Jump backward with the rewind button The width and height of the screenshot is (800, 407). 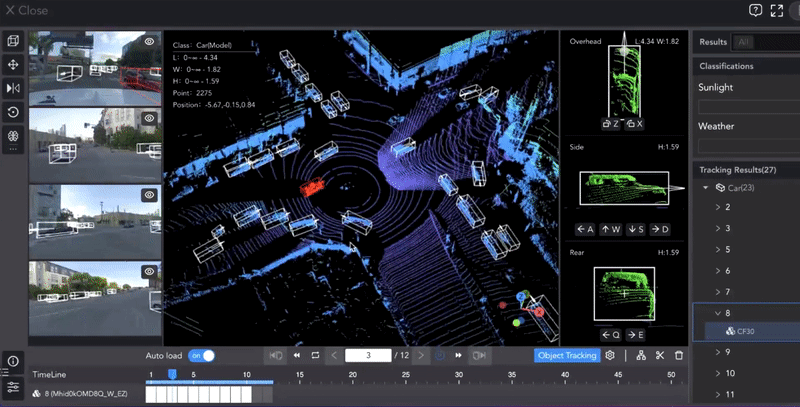coord(296,355)
